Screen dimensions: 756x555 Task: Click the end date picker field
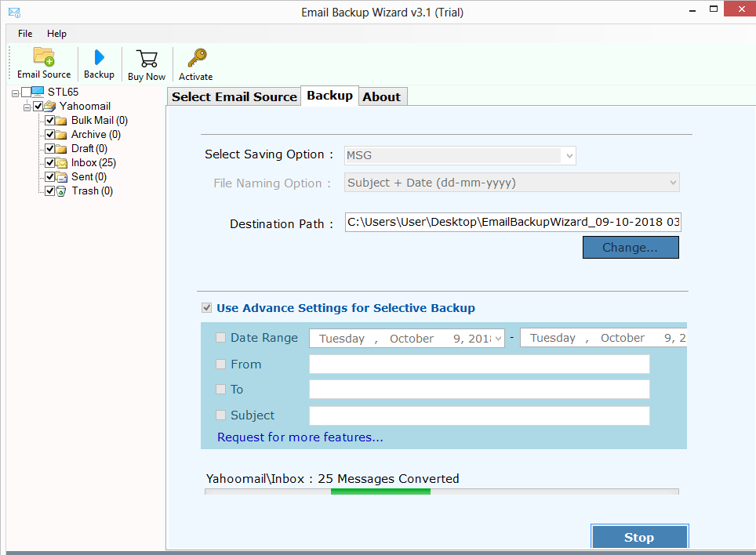(x=603, y=338)
